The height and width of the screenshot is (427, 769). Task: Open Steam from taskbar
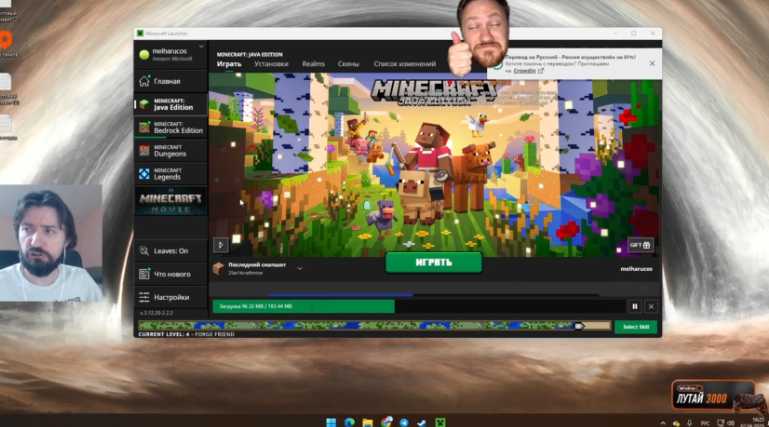click(422, 422)
